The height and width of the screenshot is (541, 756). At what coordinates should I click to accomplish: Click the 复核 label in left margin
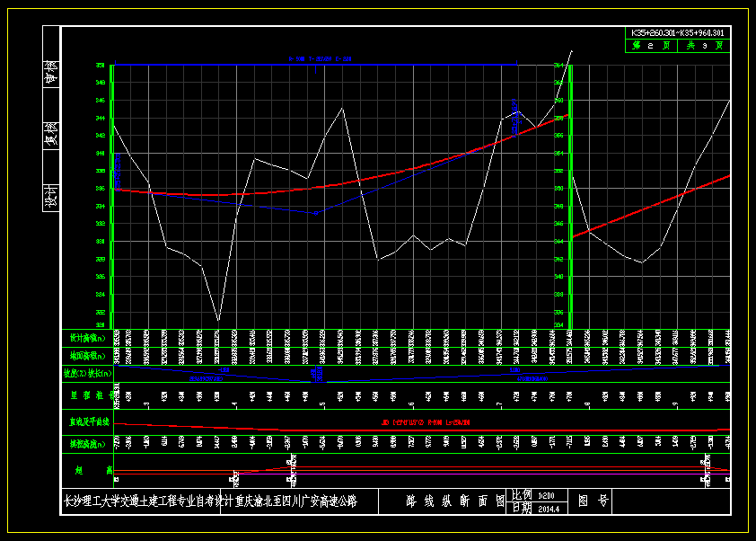pyautogui.click(x=51, y=134)
